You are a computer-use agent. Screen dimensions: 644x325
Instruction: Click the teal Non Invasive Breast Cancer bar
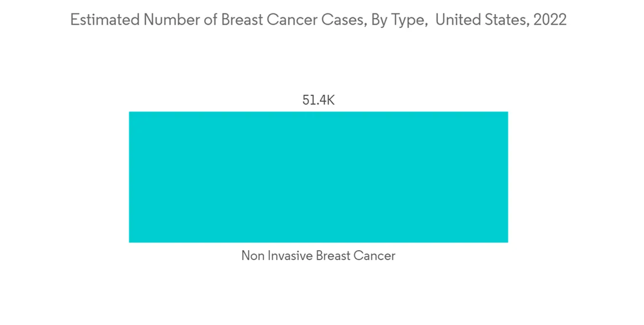click(x=318, y=177)
